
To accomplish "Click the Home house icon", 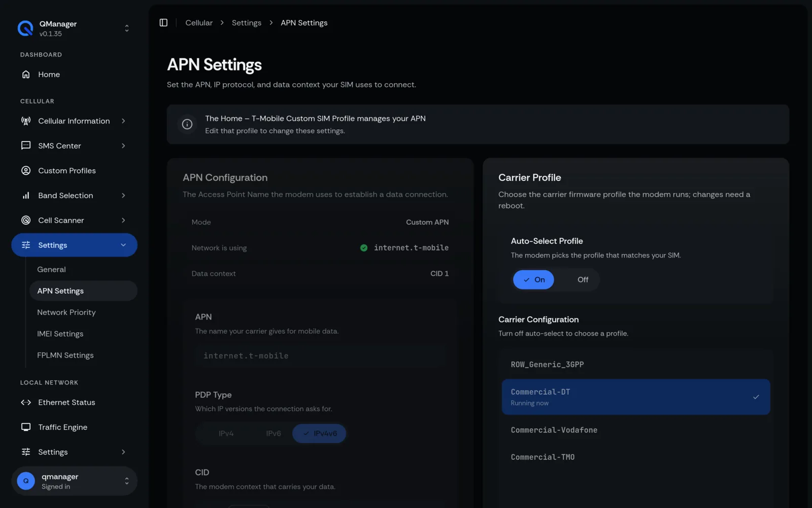I will (x=26, y=75).
